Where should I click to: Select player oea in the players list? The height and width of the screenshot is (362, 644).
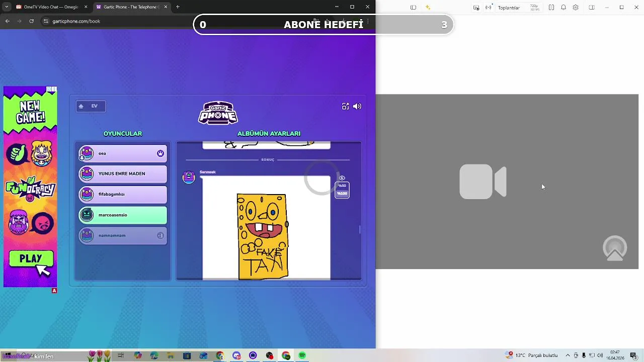coord(123,153)
